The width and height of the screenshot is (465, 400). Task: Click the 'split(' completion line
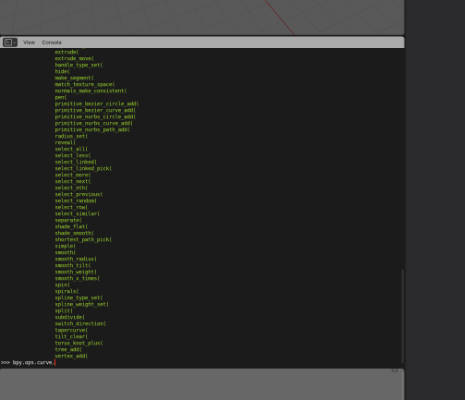(64, 311)
